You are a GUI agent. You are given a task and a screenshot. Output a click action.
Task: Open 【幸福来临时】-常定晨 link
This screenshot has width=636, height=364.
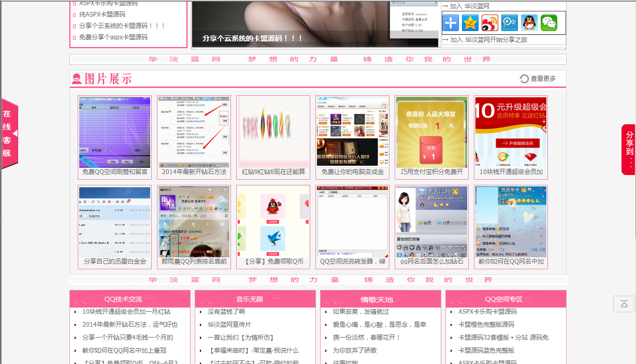(x=253, y=350)
